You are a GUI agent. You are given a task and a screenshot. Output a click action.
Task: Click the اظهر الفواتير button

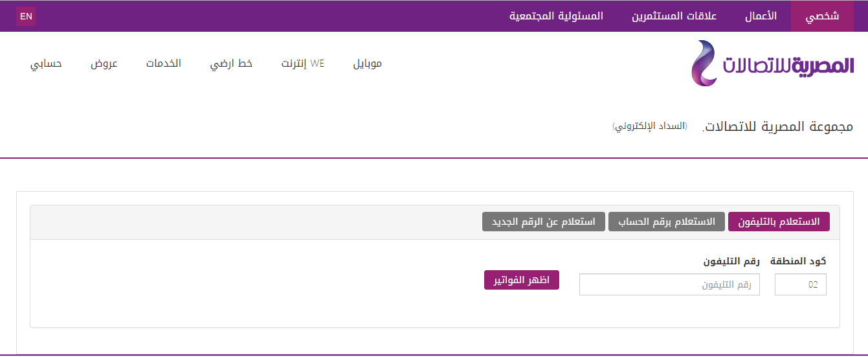(522, 280)
